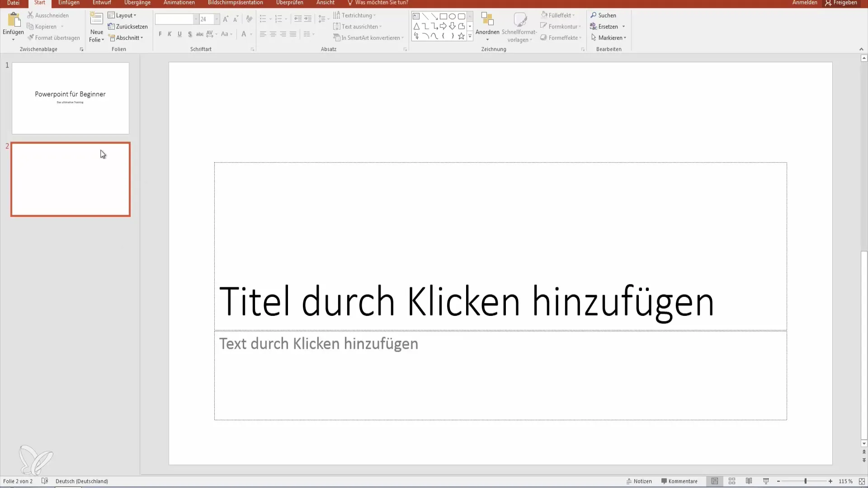Switch to the Bildschirmpräsentation tab
868x488 pixels.
235,3
